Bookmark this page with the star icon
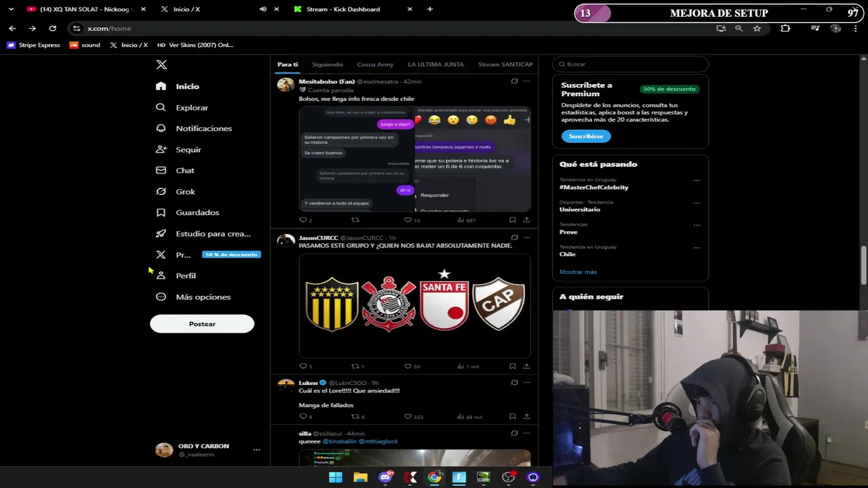This screenshot has height=488, width=868. [x=757, y=28]
